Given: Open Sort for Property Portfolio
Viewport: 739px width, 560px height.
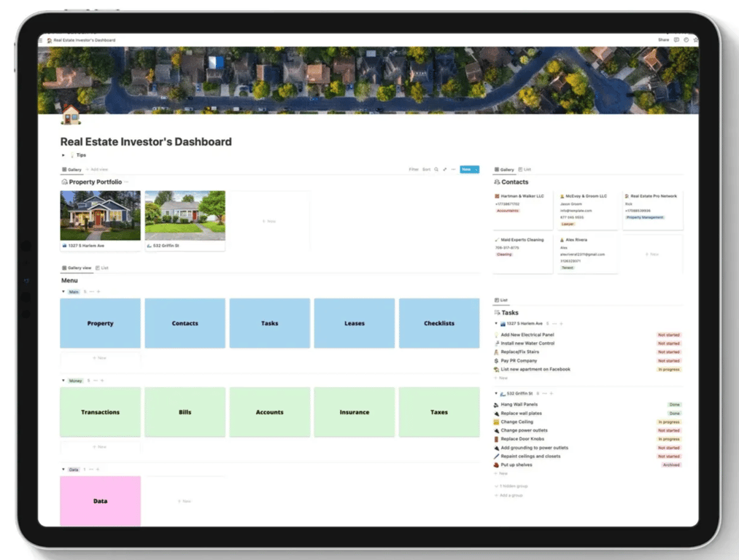Looking at the screenshot, I should pos(426,170).
